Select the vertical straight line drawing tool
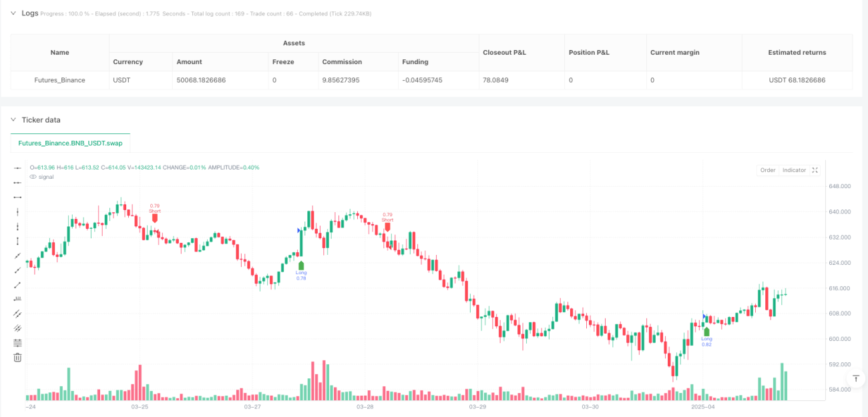The height and width of the screenshot is (417, 868). coord(18,212)
